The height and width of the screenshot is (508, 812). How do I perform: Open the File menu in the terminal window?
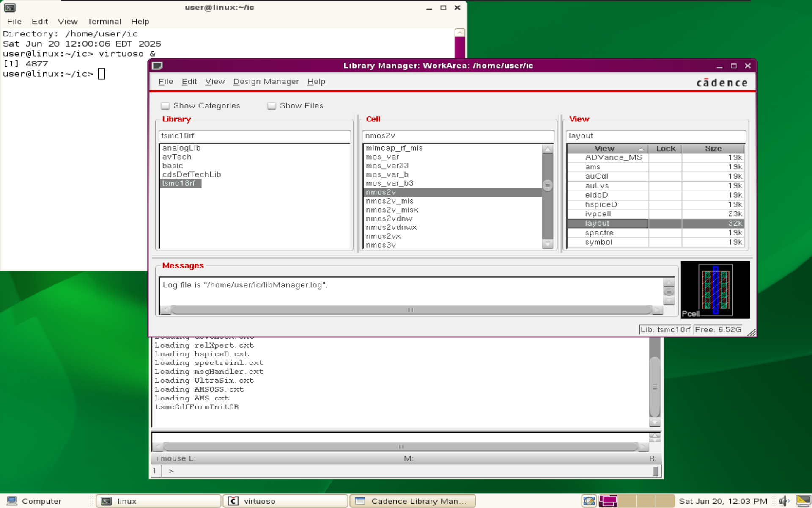14,22
